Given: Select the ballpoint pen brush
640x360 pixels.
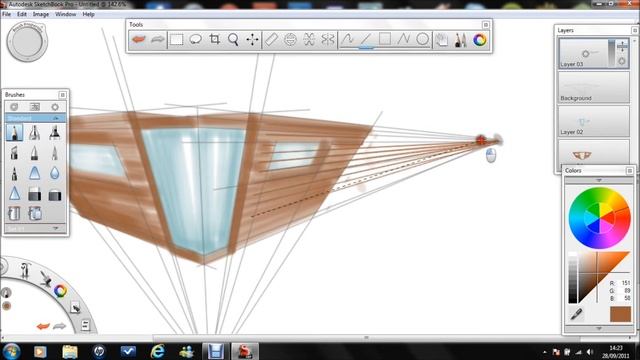Looking at the screenshot, I should click(x=35, y=153).
